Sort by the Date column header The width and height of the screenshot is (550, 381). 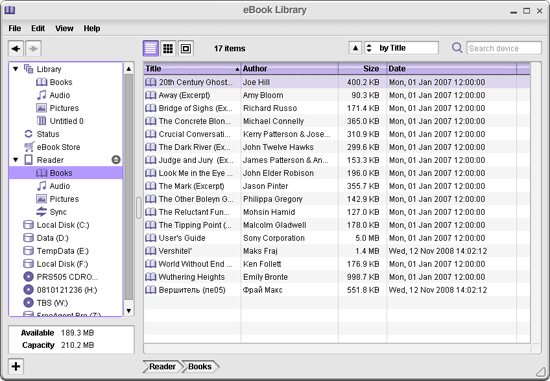[x=451, y=69]
